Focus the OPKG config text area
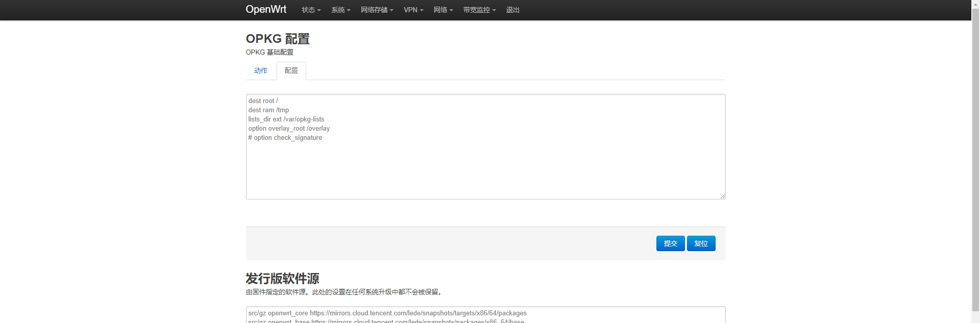980x323 pixels. pos(485,146)
